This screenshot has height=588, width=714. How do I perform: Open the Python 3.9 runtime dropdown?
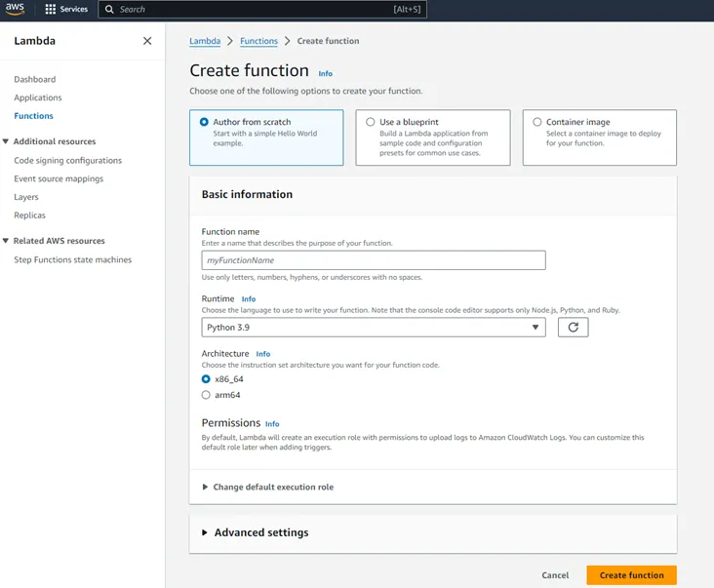coord(374,328)
